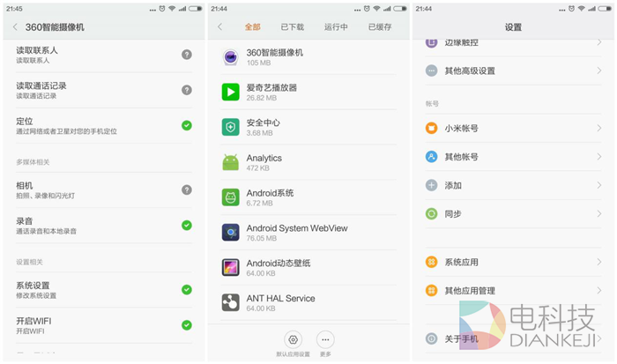Expand 同步 row chevron

click(598, 214)
